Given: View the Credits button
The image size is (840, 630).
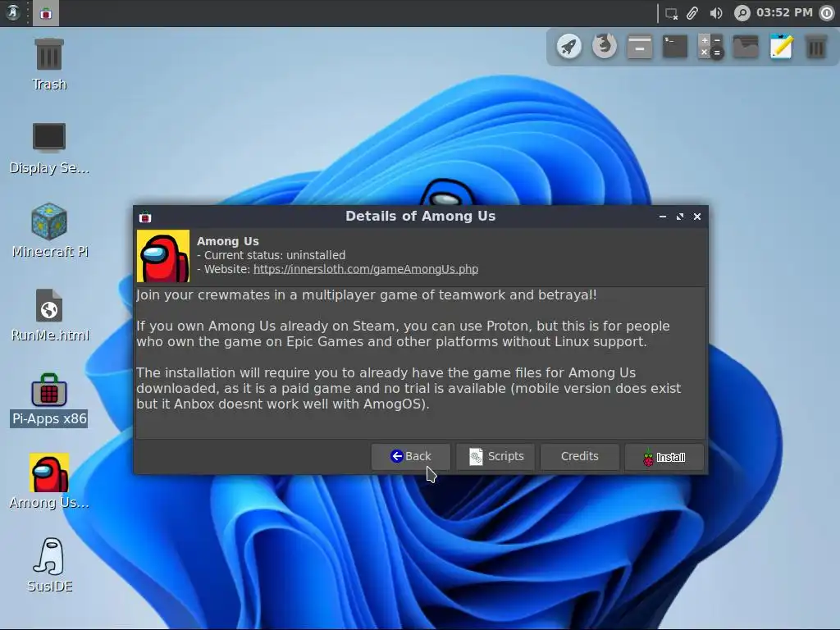Looking at the screenshot, I should pyautogui.click(x=580, y=456).
